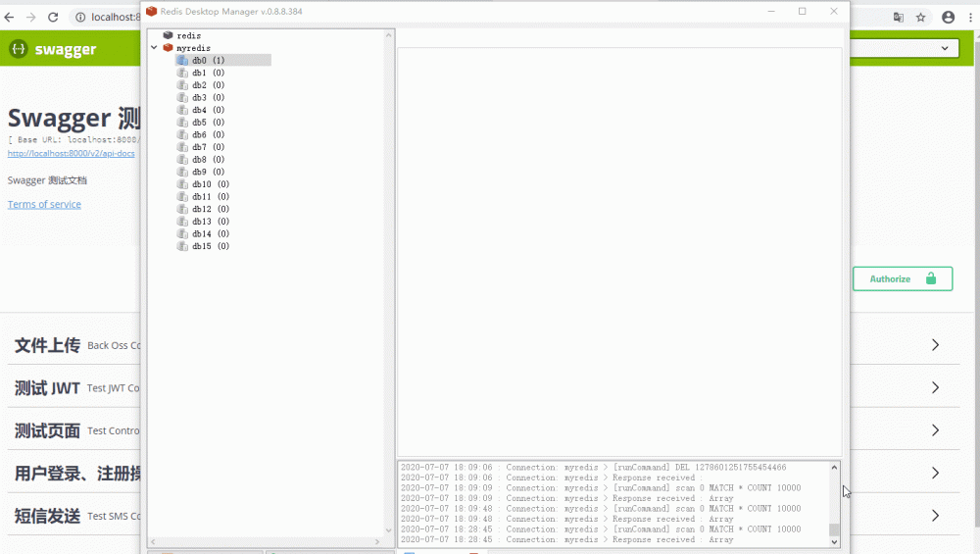Click the browser site info icon
The height and width of the screenshot is (554, 980).
[80, 17]
